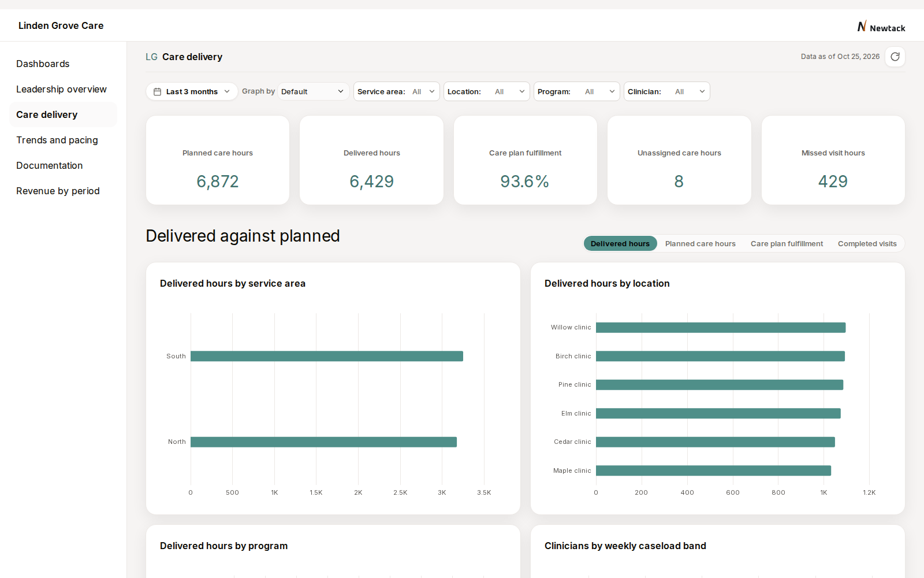Click the Missed visit hours card
The width and height of the screenshot is (924, 578).
pos(833,160)
